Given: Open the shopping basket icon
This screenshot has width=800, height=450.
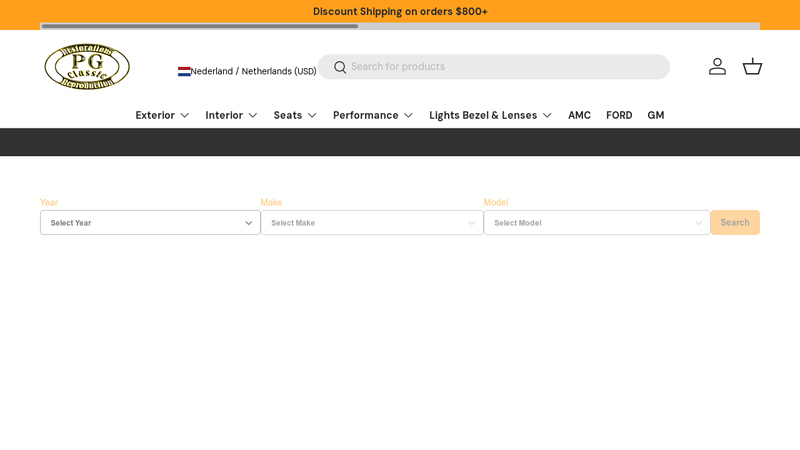Looking at the screenshot, I should pos(752,66).
